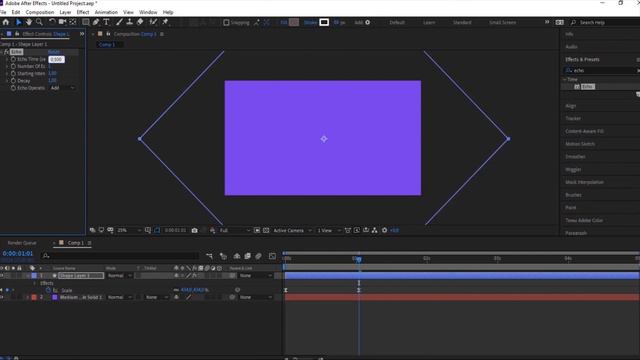Open the Window menu
Viewport: 640px width, 360px height.
click(148, 12)
